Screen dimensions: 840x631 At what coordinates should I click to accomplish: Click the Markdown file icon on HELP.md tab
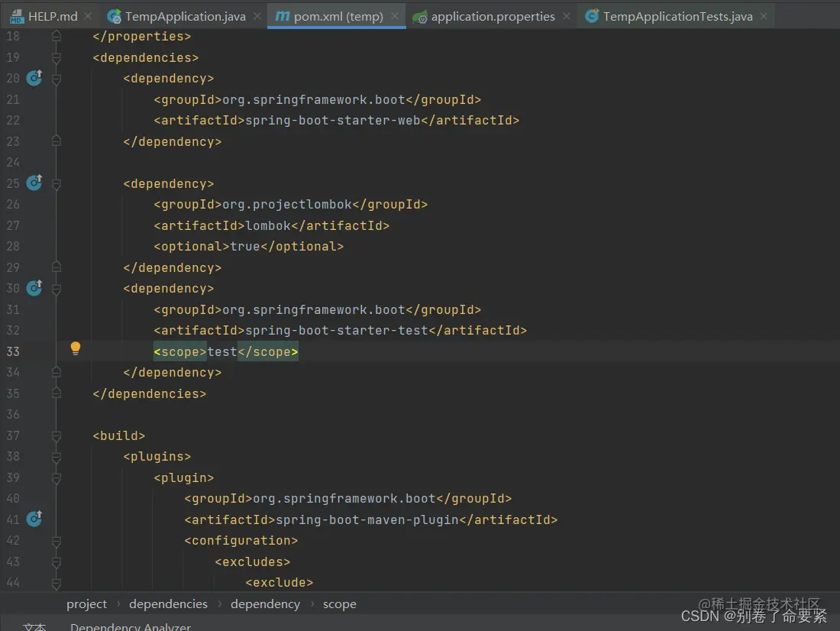tap(17, 17)
